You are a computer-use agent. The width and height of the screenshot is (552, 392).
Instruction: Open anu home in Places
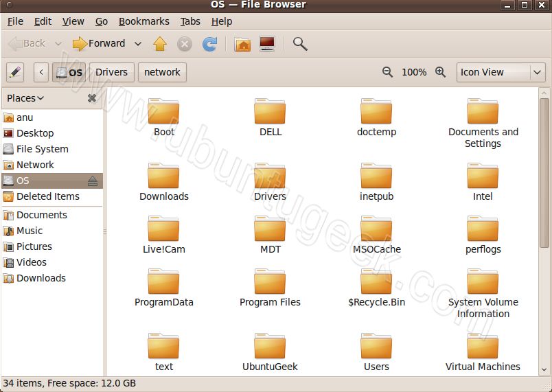click(x=52, y=117)
